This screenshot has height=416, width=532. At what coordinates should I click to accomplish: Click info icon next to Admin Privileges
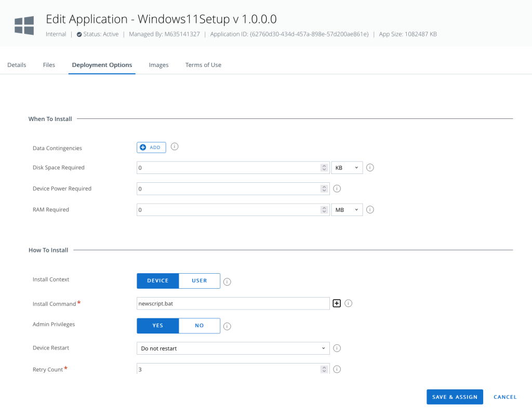click(227, 327)
